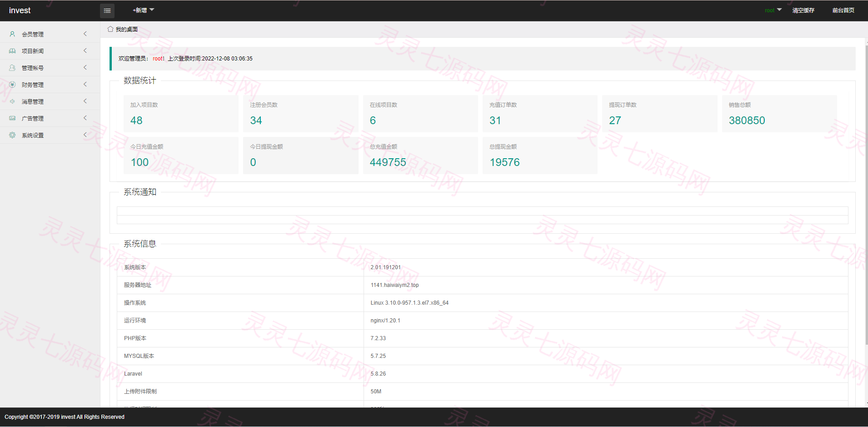Image resolution: width=868 pixels, height=427 pixels.
Task: Open the 财务管理 menu label
Action: point(33,85)
